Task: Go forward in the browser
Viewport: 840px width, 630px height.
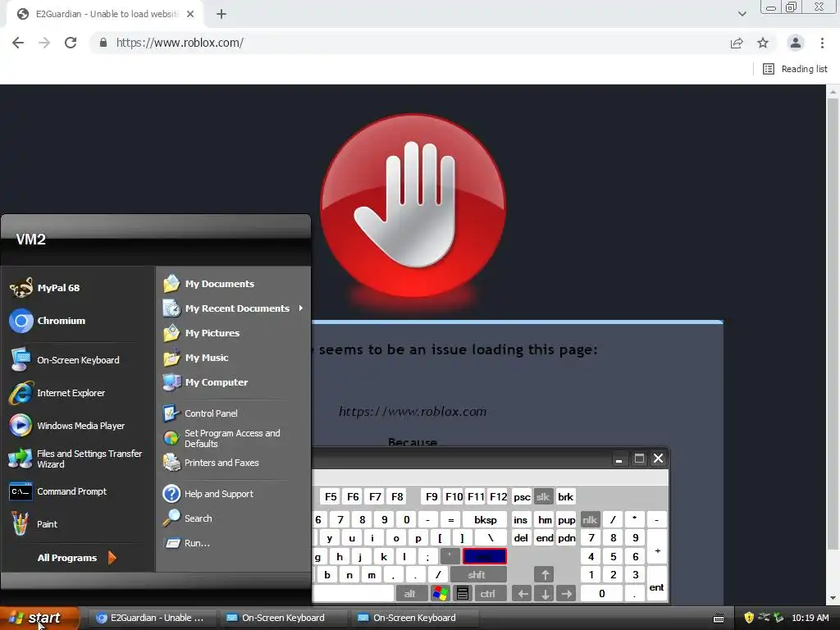Action: (44, 43)
